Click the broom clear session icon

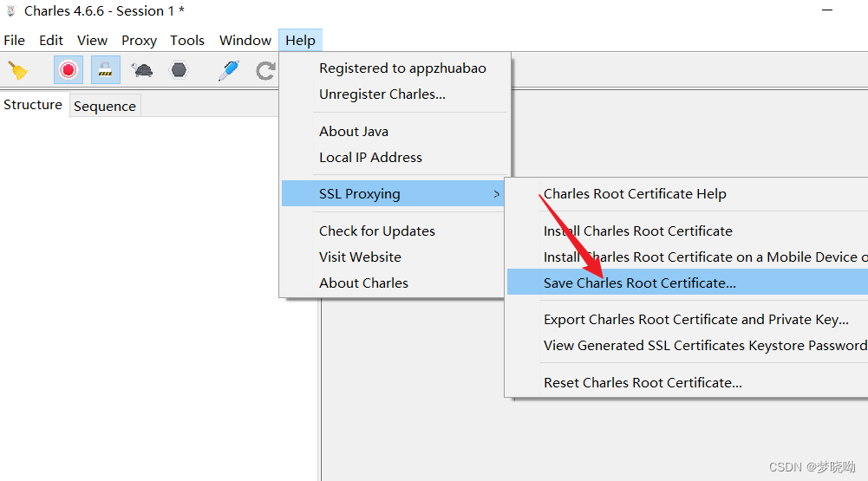click(17, 70)
